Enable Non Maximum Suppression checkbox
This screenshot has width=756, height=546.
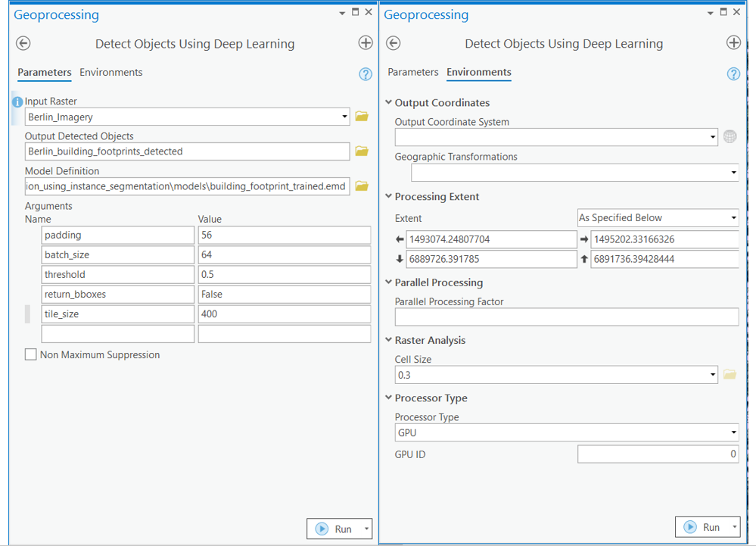click(x=31, y=354)
